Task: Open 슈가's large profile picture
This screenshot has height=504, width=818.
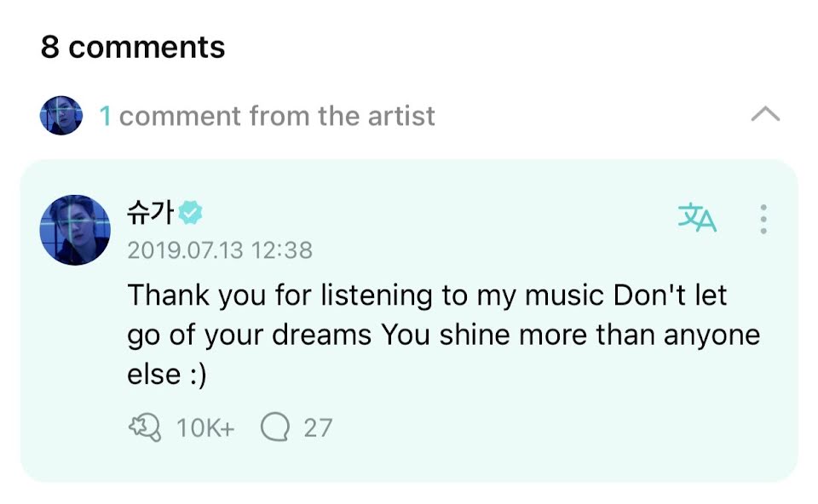Action: click(75, 229)
